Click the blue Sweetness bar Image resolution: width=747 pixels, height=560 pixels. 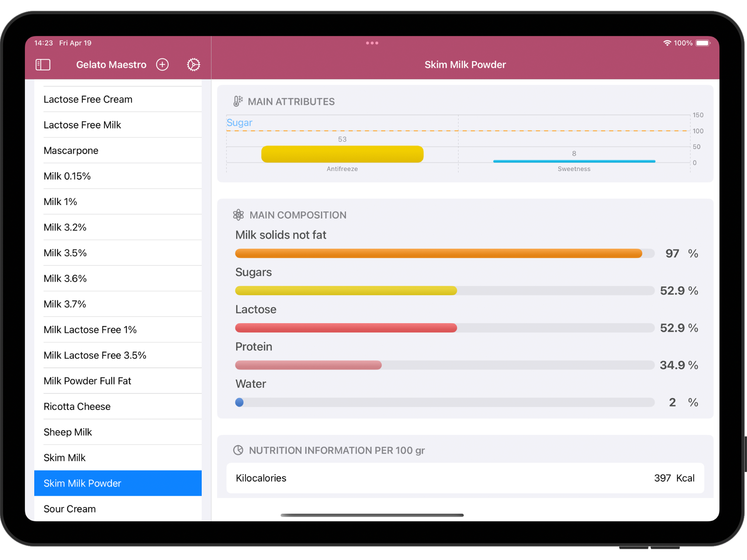click(x=574, y=161)
